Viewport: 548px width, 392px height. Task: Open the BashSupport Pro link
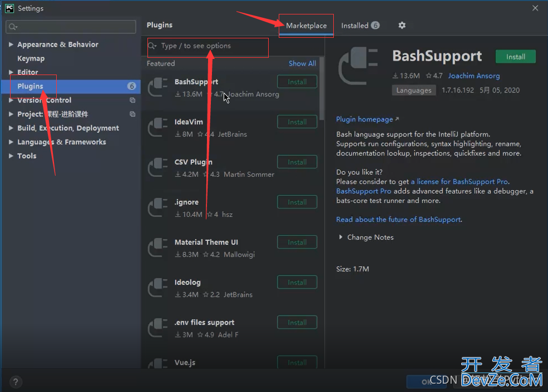click(363, 191)
